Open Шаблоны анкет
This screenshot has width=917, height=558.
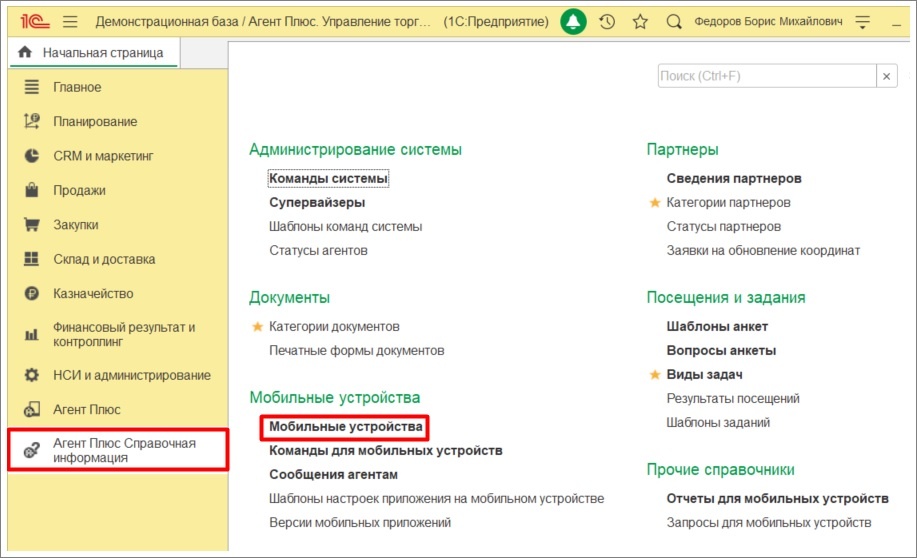point(718,326)
